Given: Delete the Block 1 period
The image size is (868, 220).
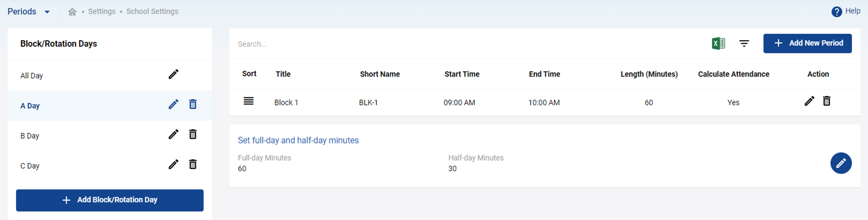Looking at the screenshot, I should (827, 101).
